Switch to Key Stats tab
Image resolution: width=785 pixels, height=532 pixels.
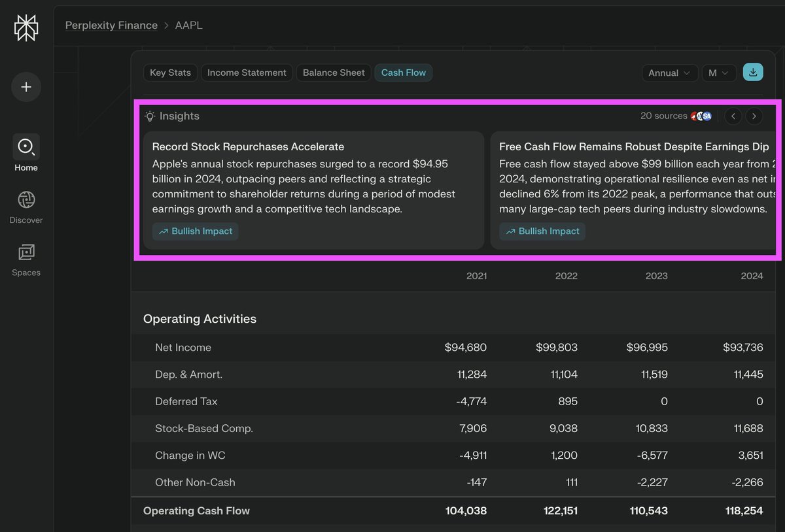coord(171,73)
